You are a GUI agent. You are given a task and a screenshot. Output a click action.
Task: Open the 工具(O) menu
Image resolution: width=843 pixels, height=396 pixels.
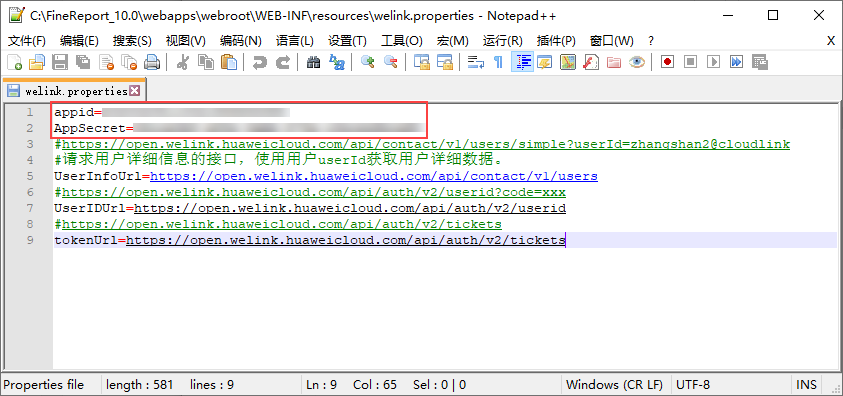(x=402, y=41)
